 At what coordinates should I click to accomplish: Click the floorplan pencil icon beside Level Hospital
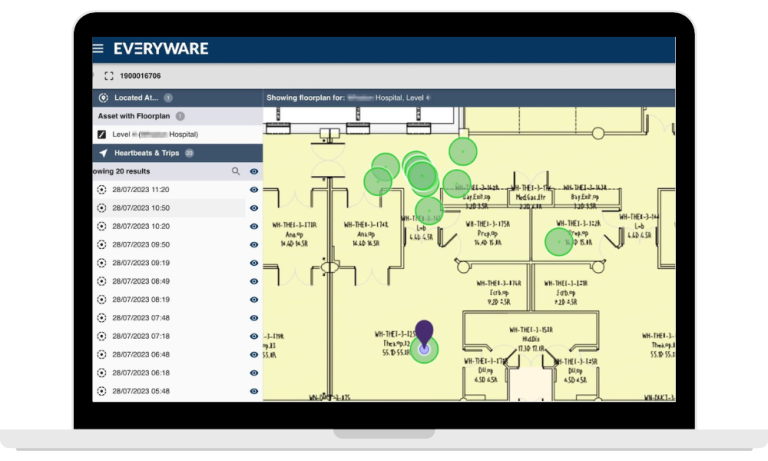(102, 134)
